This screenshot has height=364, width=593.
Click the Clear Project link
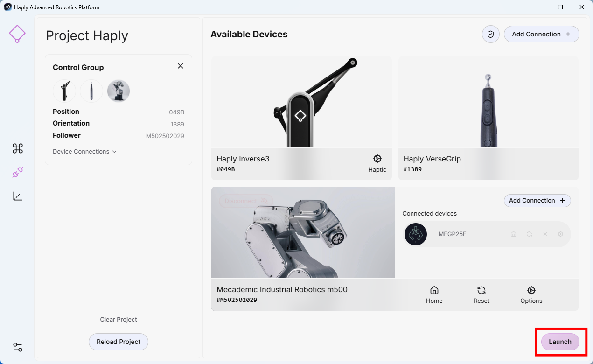119,320
